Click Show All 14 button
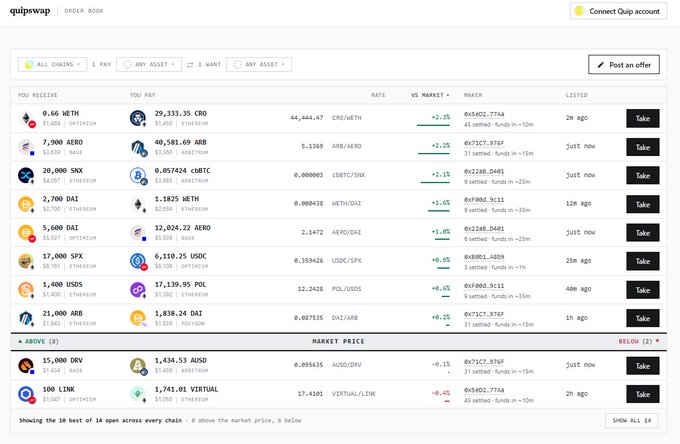This screenshot has height=444, width=680. pos(631,420)
